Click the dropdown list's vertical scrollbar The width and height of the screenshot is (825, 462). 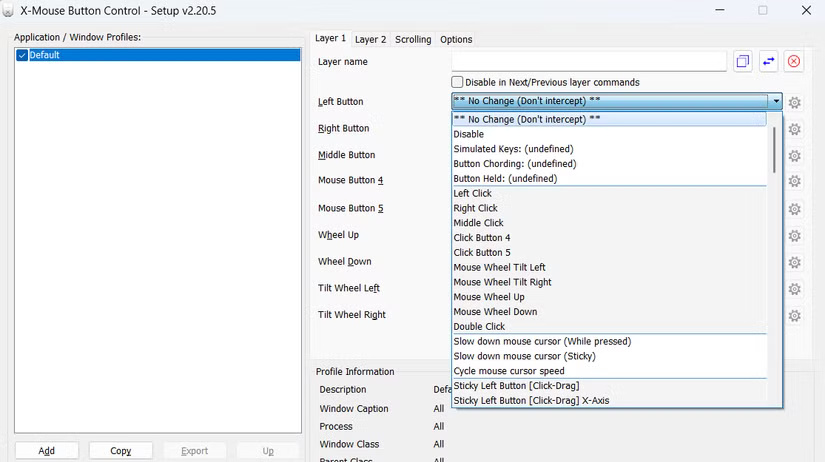pos(775,150)
